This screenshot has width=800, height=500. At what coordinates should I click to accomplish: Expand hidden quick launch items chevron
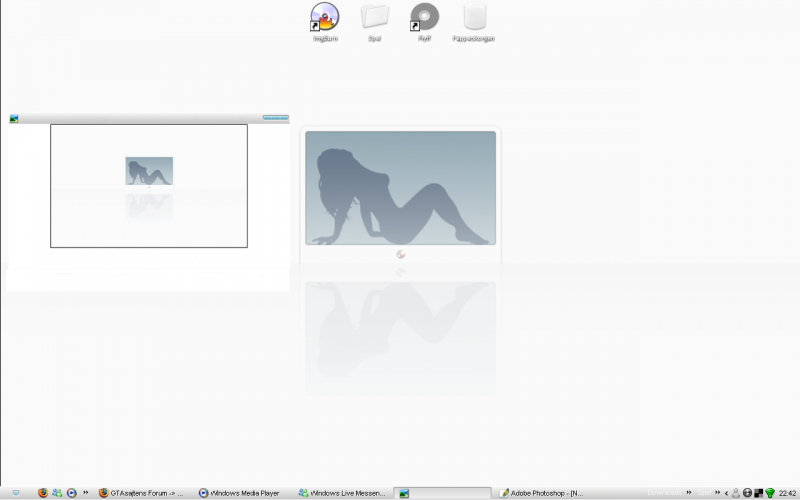86,493
